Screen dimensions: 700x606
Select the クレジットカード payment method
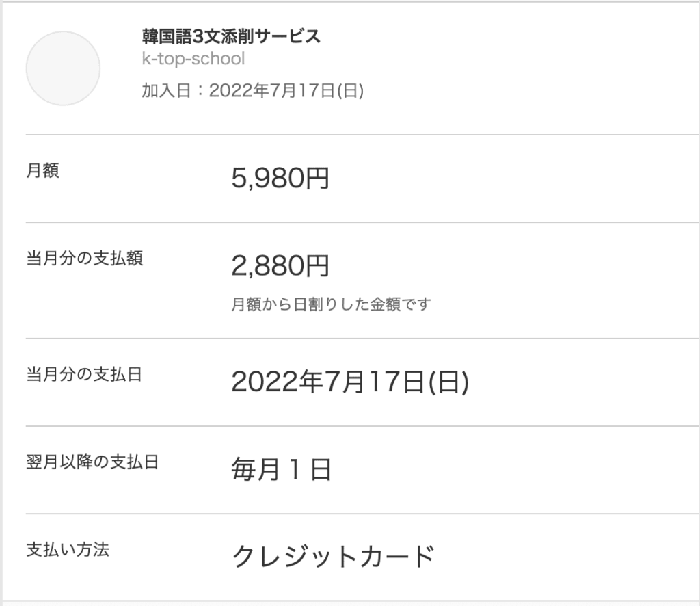(333, 557)
